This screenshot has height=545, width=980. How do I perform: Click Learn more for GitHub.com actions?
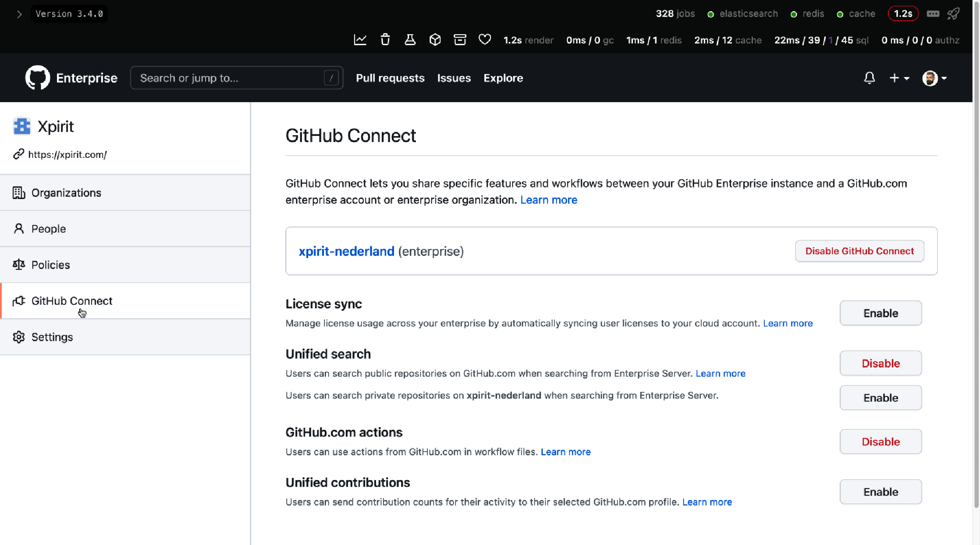click(x=565, y=452)
